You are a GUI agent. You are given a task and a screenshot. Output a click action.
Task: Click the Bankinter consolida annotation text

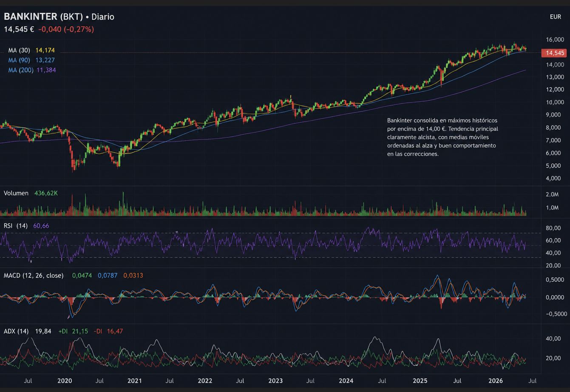(442, 137)
